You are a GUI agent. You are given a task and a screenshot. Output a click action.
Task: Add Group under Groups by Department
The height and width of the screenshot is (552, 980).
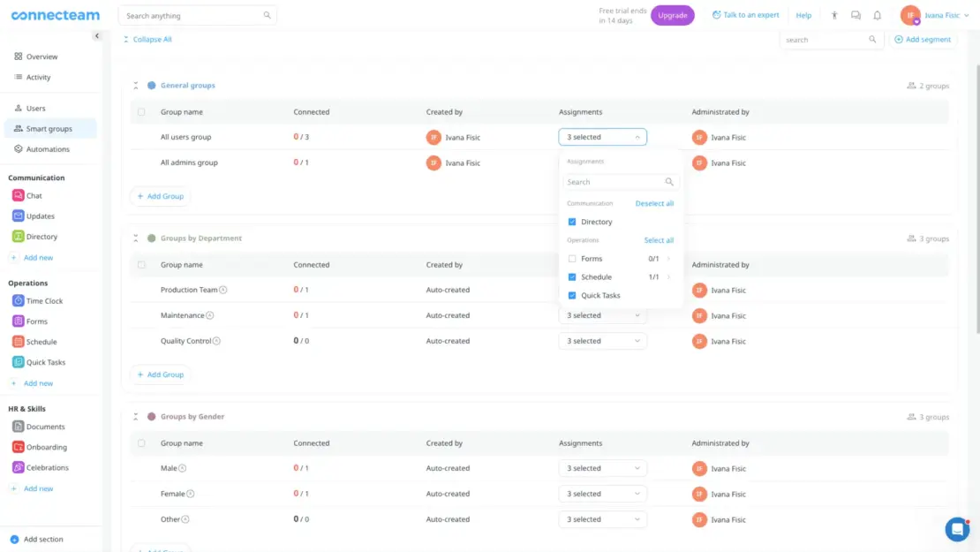pyautogui.click(x=161, y=374)
